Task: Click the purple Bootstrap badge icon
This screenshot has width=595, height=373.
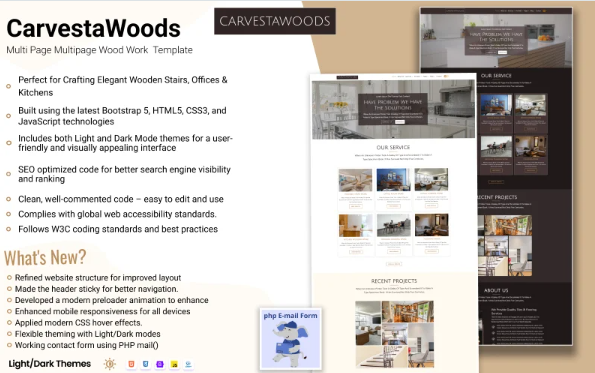Action: (160, 364)
